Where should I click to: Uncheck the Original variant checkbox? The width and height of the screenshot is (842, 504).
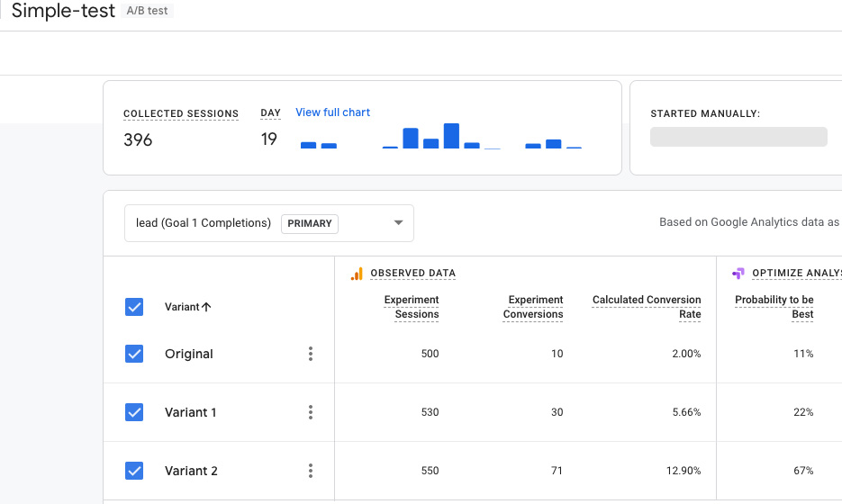coord(134,354)
